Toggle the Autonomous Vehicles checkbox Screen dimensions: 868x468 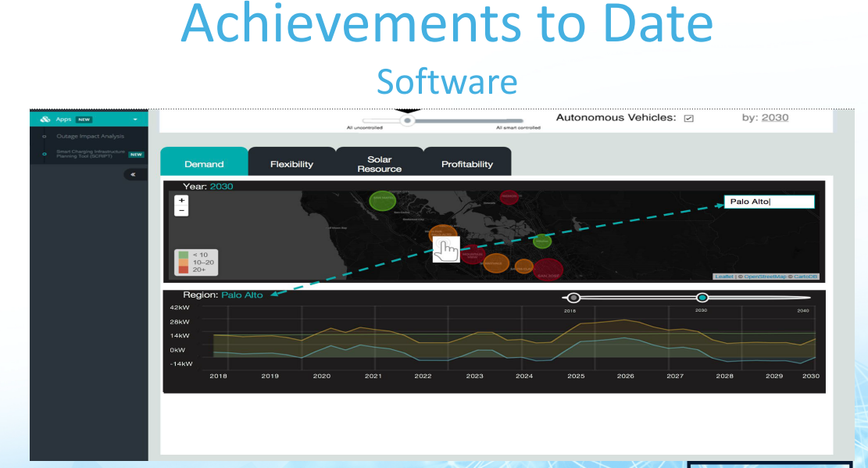pos(688,119)
